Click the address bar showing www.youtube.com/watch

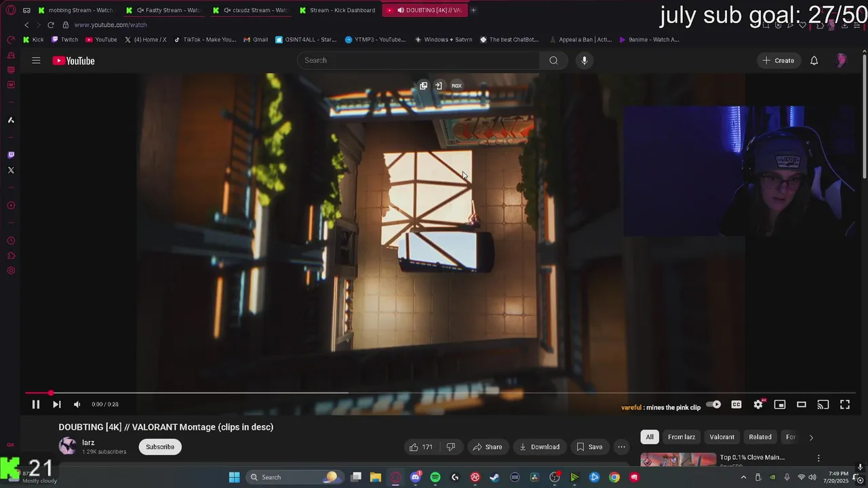pos(111,25)
